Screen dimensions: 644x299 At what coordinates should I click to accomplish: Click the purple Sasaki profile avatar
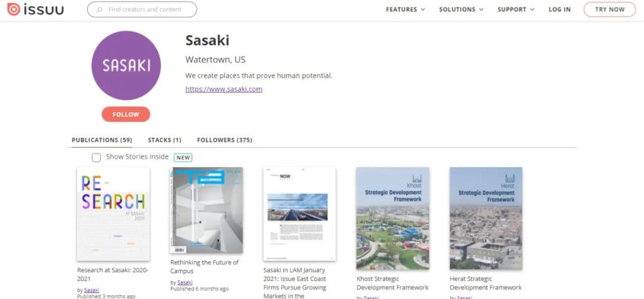[x=126, y=66]
